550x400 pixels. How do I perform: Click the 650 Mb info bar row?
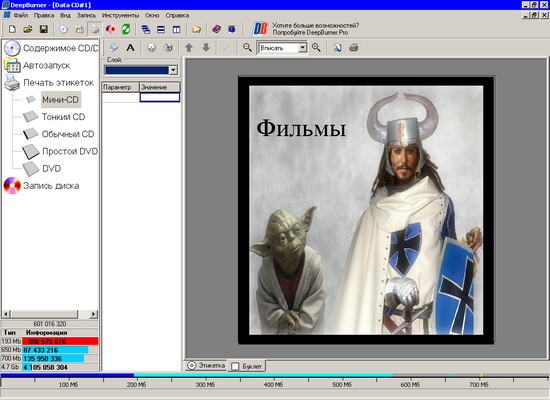pyautogui.click(x=50, y=350)
